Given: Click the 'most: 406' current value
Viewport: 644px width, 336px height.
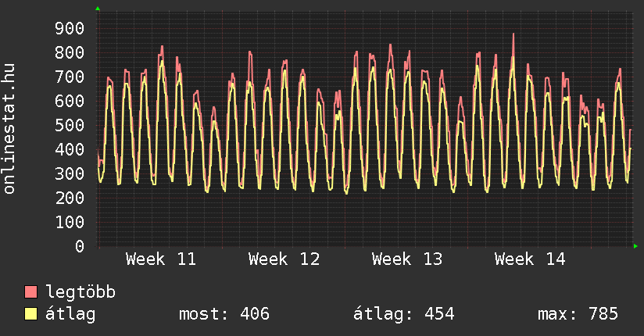Looking at the screenshot, I should coord(224,314).
